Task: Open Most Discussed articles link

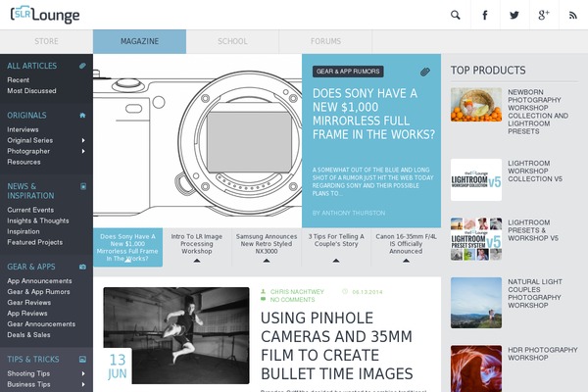Action: 31,91
